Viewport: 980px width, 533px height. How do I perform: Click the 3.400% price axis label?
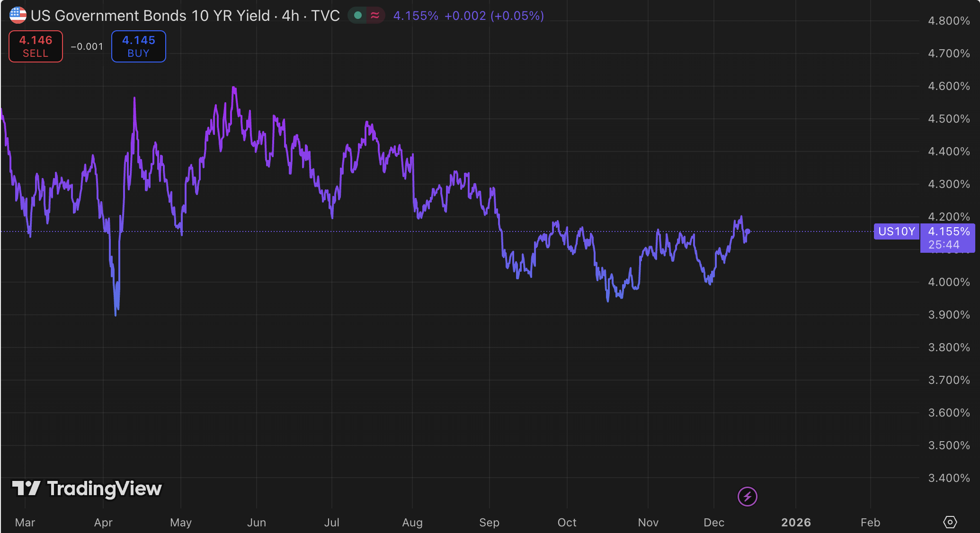pos(949,478)
